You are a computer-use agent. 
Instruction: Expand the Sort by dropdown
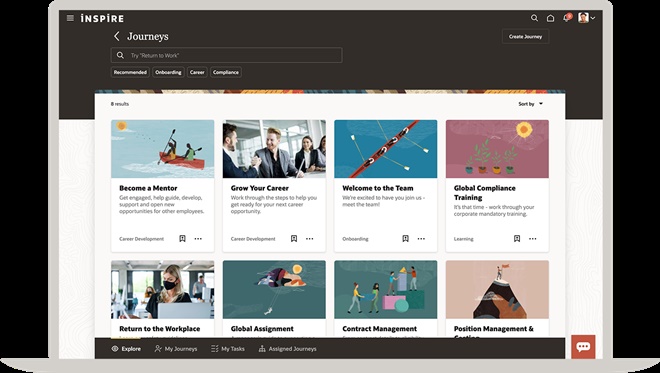click(530, 104)
